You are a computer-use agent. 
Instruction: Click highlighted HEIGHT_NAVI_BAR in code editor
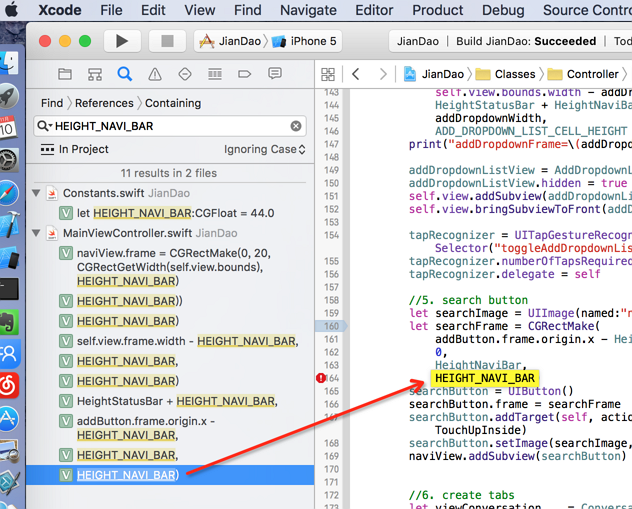tap(485, 378)
